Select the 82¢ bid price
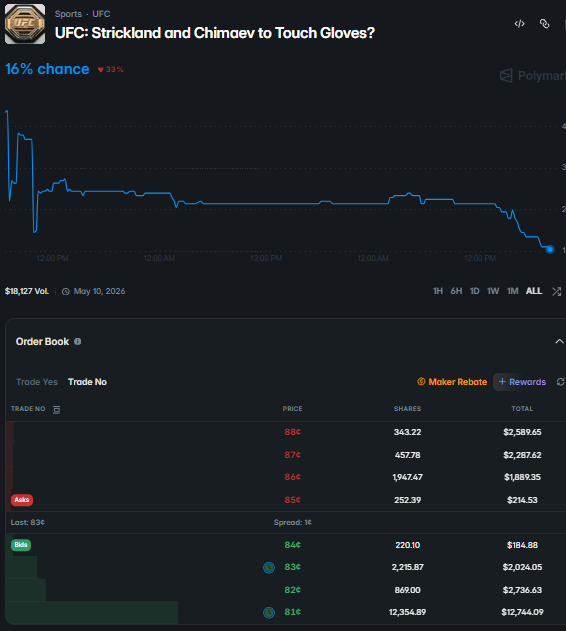Image resolution: width=566 pixels, height=631 pixels. tap(293, 590)
